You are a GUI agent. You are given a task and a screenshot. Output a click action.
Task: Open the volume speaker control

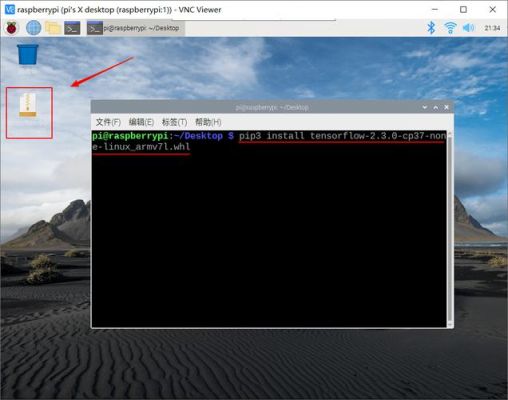[468, 28]
